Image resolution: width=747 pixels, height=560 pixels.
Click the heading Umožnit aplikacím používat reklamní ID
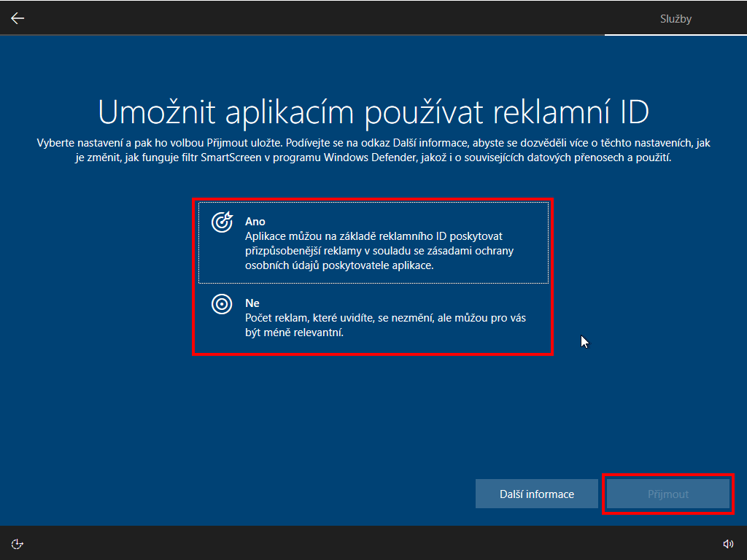coord(373,112)
